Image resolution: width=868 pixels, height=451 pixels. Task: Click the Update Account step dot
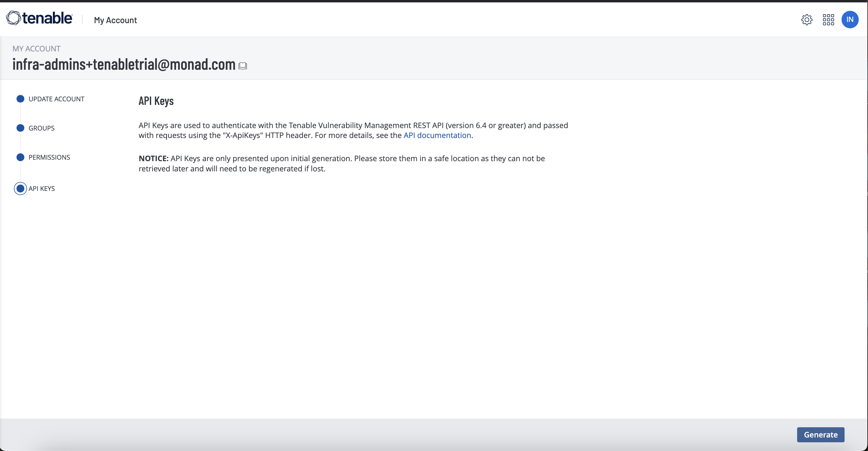pyautogui.click(x=20, y=99)
